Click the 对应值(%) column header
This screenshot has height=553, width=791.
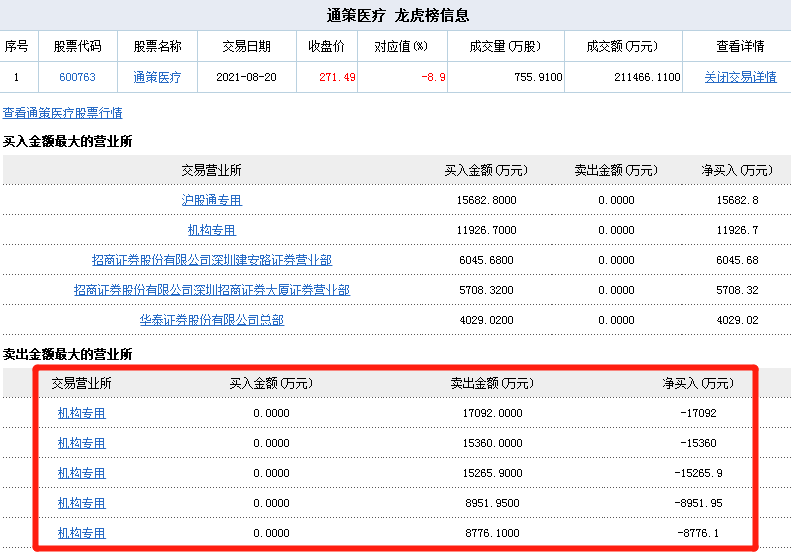click(x=401, y=46)
